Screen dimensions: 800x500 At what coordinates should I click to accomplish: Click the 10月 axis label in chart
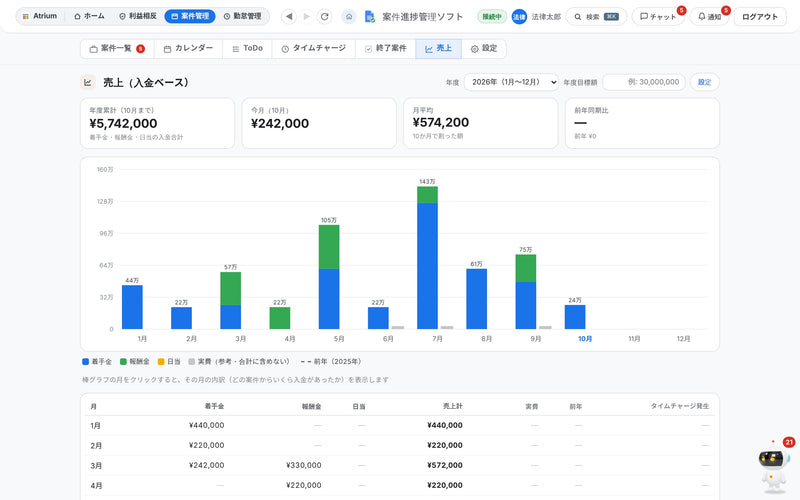[x=585, y=339]
